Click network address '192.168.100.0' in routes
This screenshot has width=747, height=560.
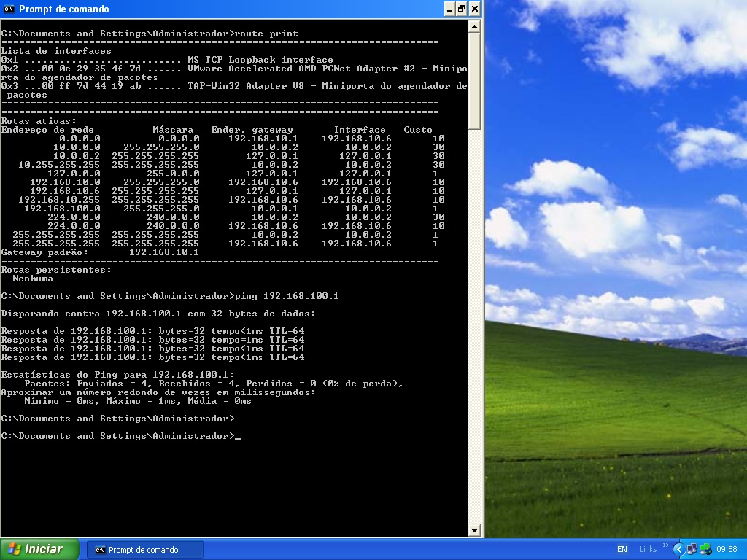pos(62,208)
